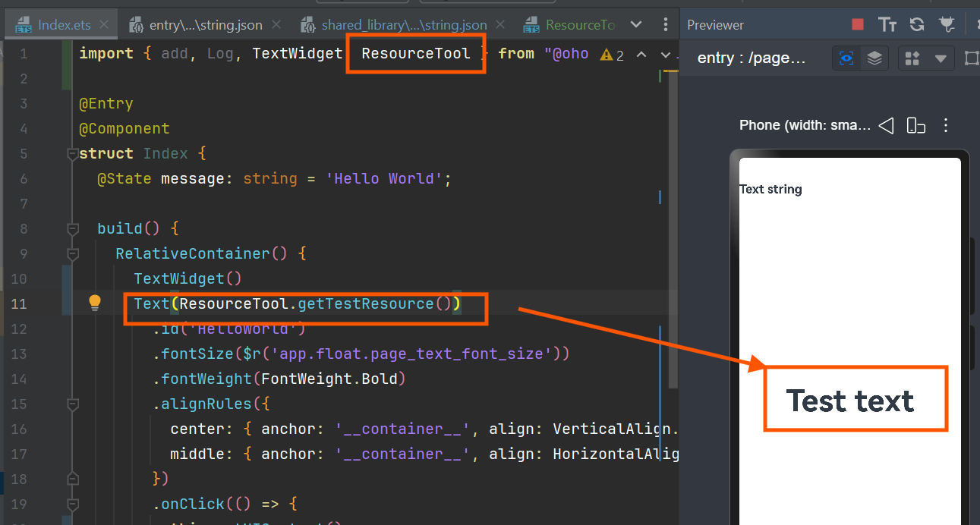Image resolution: width=980 pixels, height=525 pixels.
Task: Collapse the build() function fold marker
Action: coord(73,229)
